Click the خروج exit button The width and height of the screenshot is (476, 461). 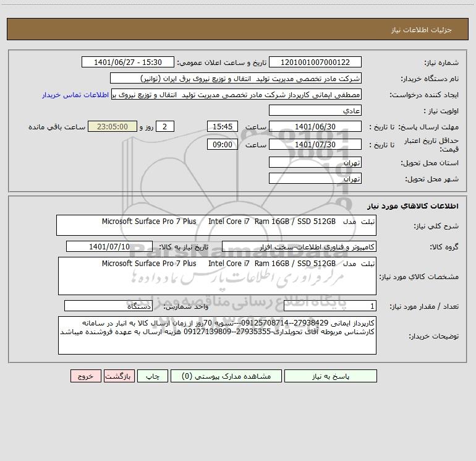coord(85,376)
